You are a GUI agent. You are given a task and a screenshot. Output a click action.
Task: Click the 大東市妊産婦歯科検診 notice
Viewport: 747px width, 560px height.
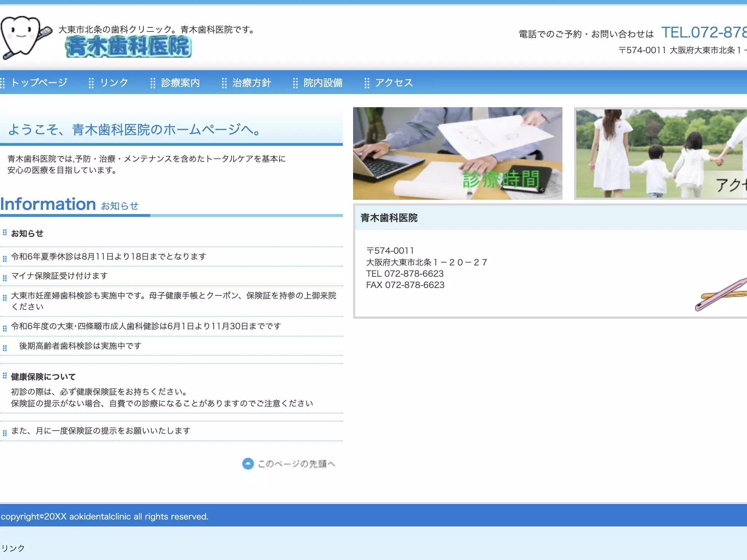click(174, 301)
